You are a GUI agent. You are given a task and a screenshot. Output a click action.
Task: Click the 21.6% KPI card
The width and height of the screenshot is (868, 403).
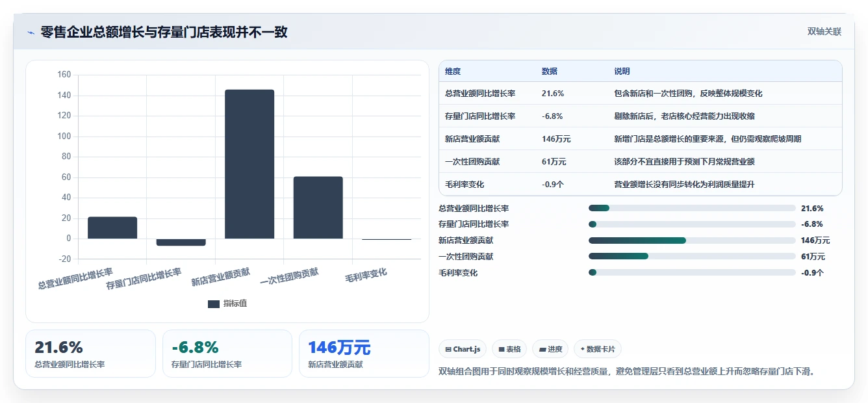(x=90, y=354)
